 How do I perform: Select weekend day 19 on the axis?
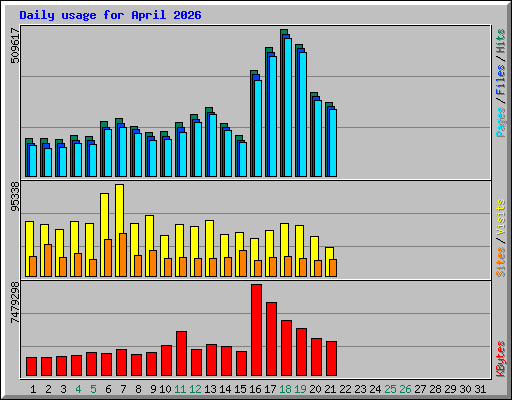click(300, 389)
